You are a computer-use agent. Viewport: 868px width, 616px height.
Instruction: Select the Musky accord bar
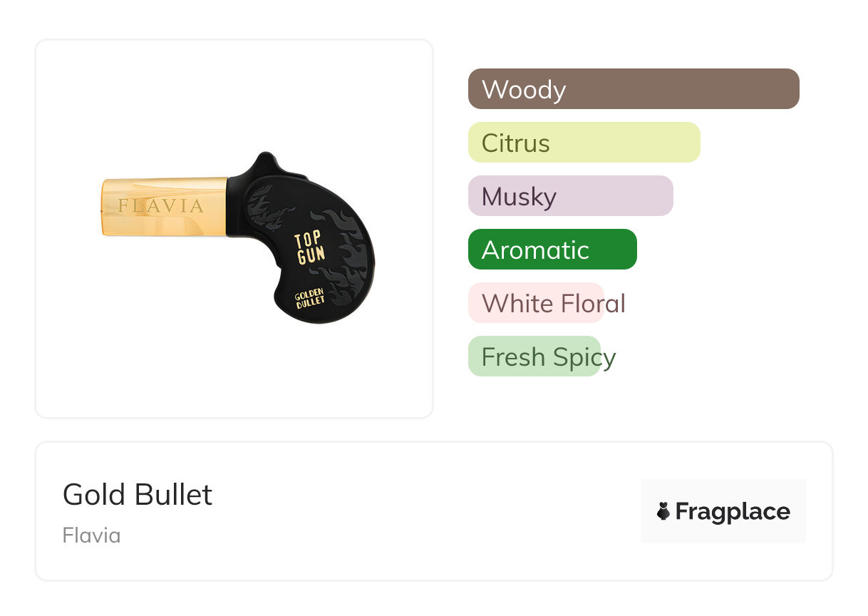570,196
